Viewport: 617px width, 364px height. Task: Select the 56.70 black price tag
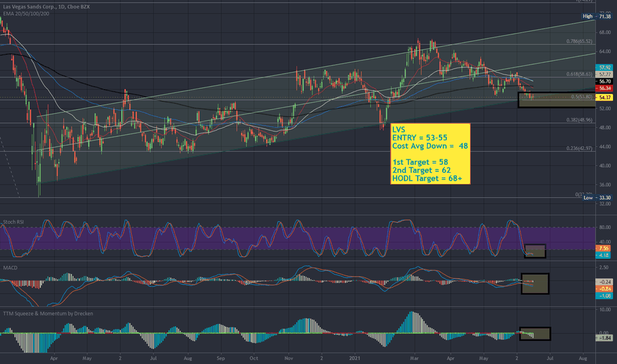(x=604, y=81)
